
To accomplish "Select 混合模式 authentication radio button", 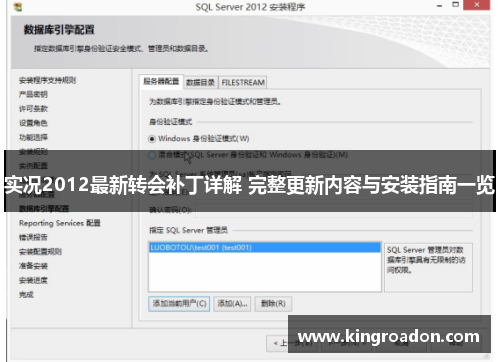I will pyautogui.click(x=152, y=155).
